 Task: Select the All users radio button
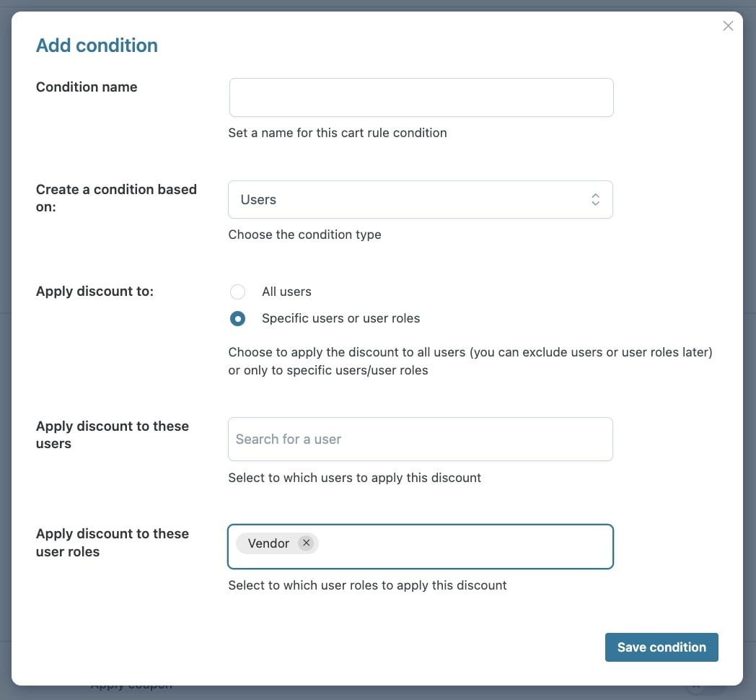pyautogui.click(x=237, y=292)
